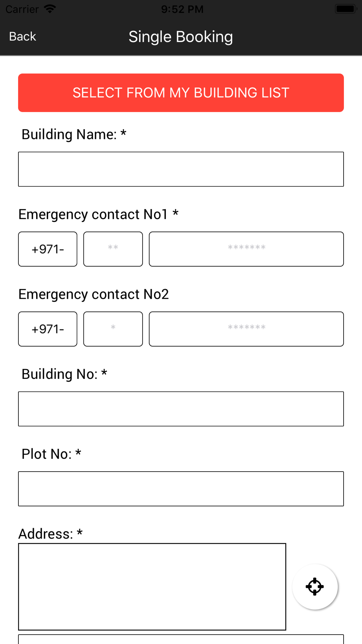The width and height of the screenshot is (362, 644).
Task: Tap the Carrier label in status bar
Action: pos(22,9)
